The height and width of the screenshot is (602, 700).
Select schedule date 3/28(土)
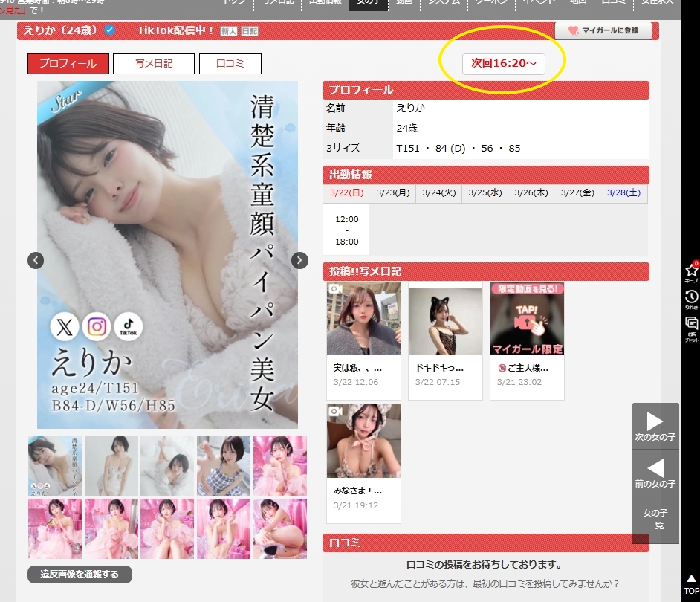(623, 193)
